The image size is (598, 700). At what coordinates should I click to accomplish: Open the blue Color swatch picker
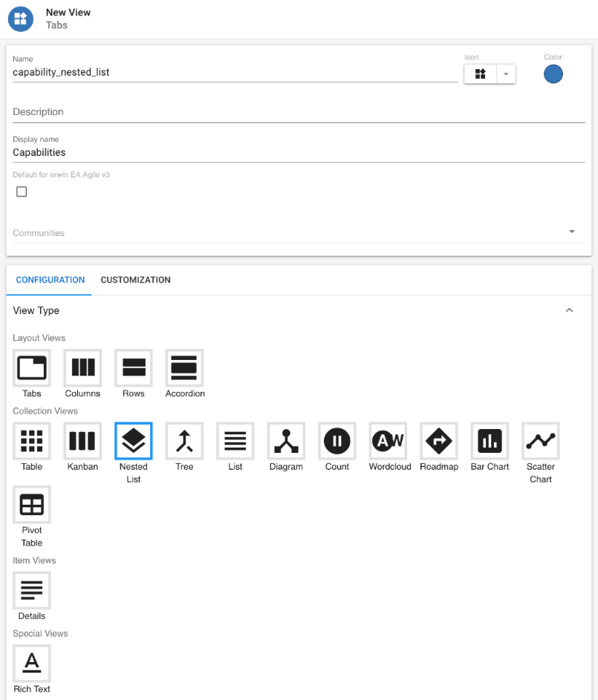(553, 74)
